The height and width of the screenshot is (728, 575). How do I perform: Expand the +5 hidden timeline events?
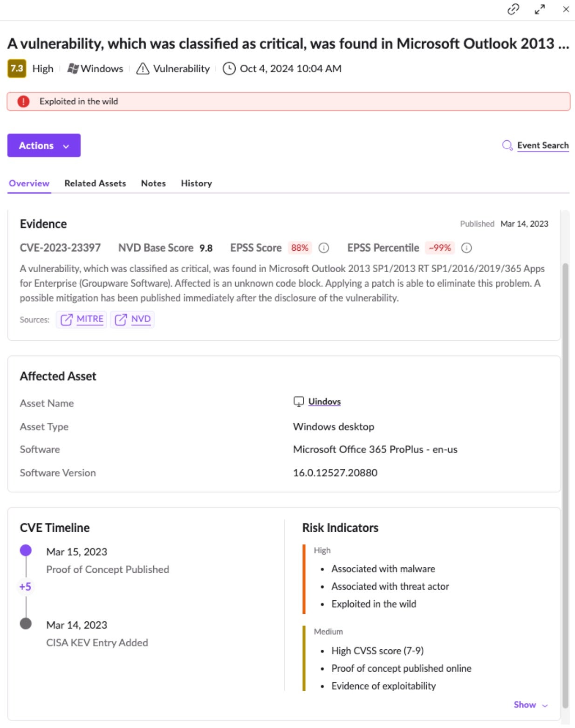click(x=25, y=587)
